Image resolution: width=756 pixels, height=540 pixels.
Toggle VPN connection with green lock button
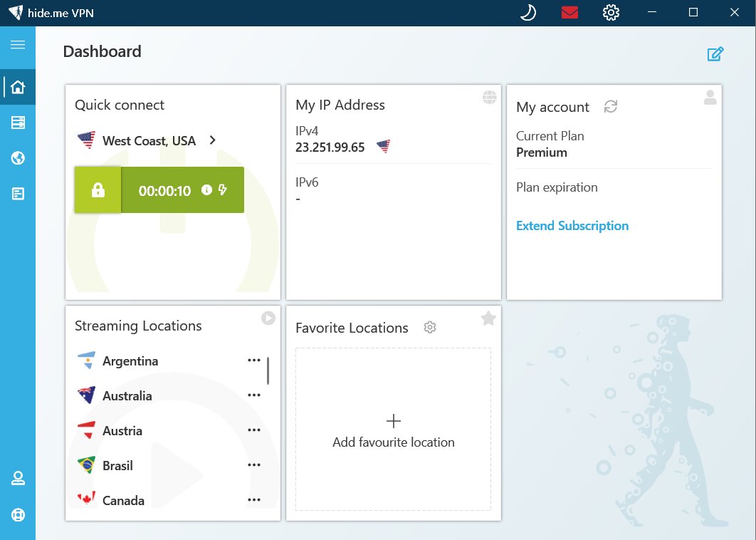(x=98, y=190)
